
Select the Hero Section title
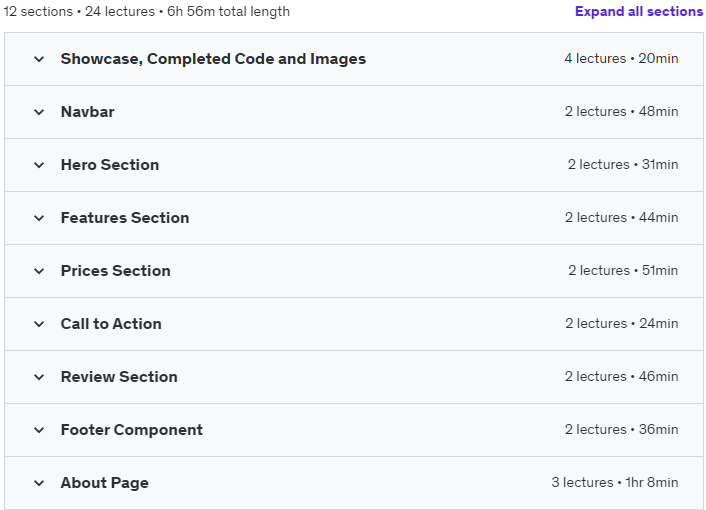[110, 165]
